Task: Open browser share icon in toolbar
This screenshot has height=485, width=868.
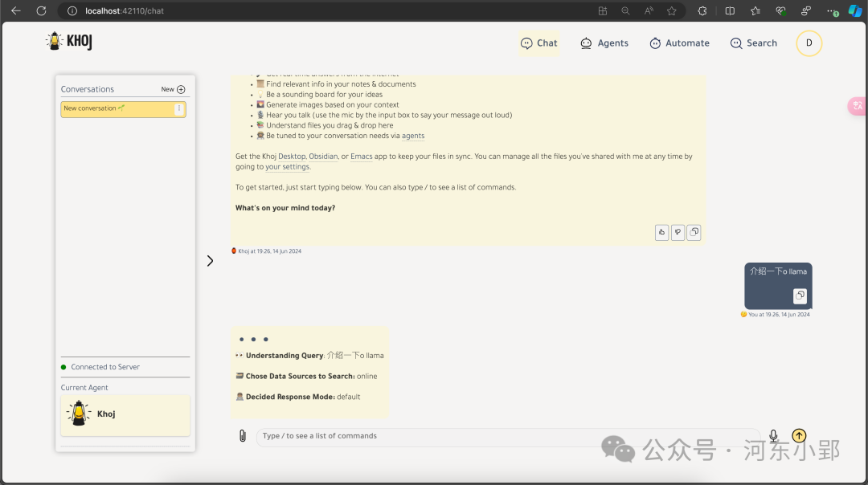Action: (806, 11)
